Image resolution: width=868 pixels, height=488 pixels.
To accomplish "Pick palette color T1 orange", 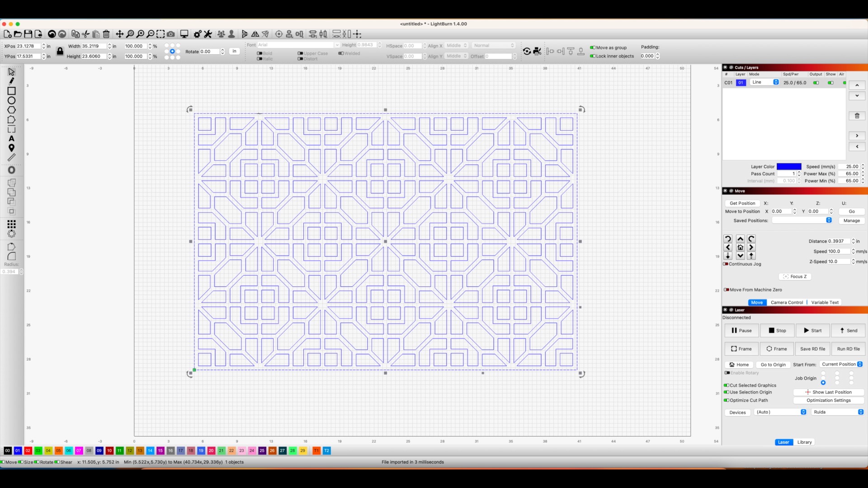I will tap(316, 450).
